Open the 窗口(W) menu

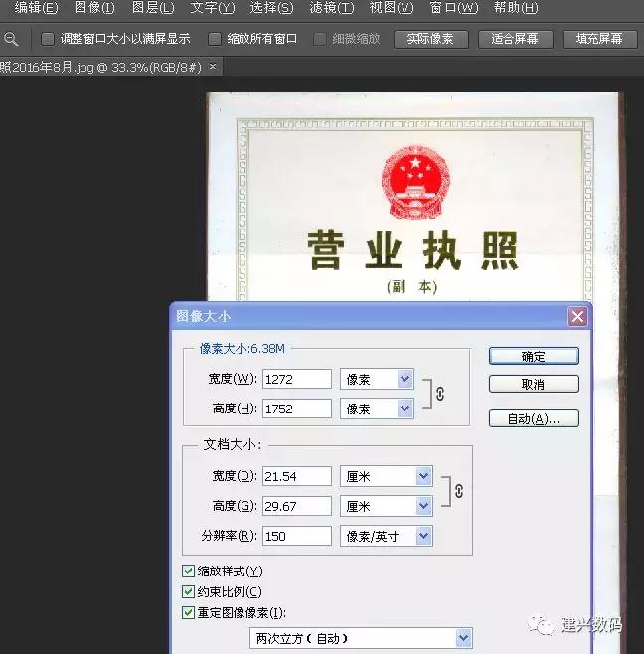tap(454, 8)
